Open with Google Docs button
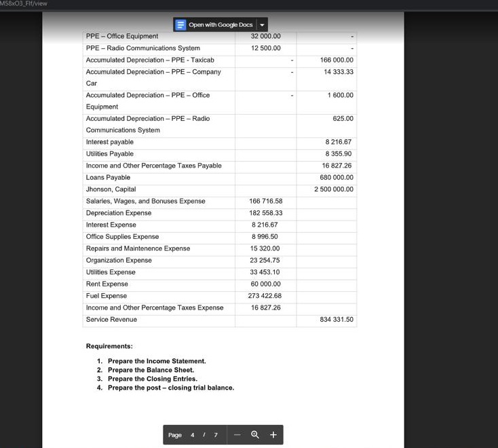Viewport: 498px width, 448px height. point(214,25)
